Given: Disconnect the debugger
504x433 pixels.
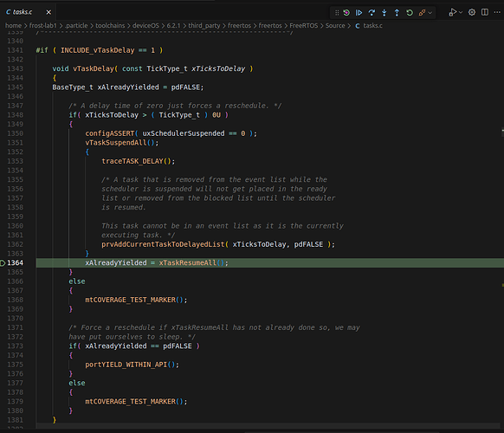Looking at the screenshot, I should [x=422, y=12].
